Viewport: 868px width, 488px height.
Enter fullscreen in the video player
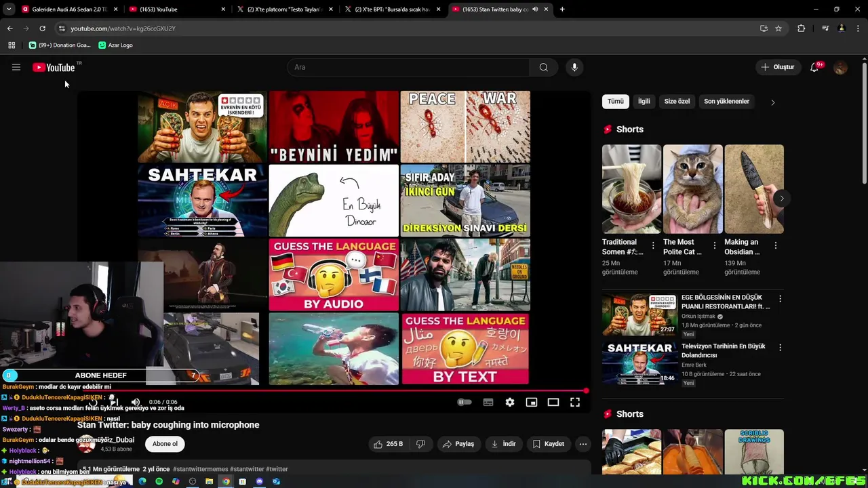click(575, 402)
